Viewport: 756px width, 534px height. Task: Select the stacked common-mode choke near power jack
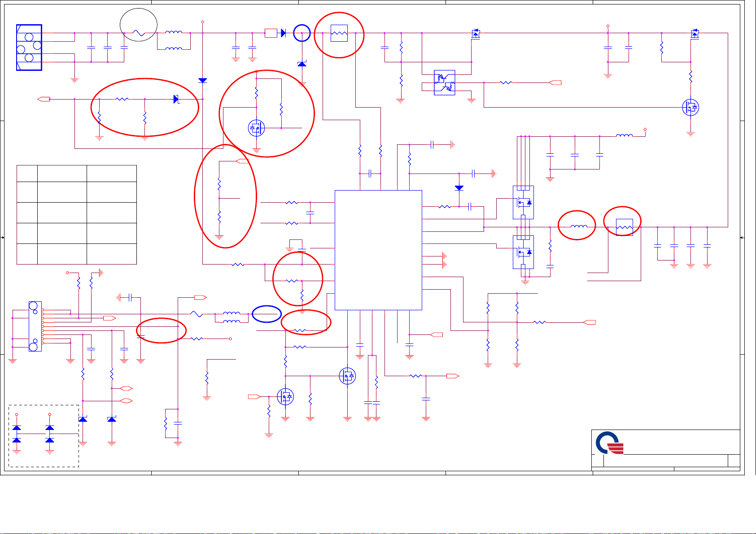pyautogui.click(x=174, y=40)
